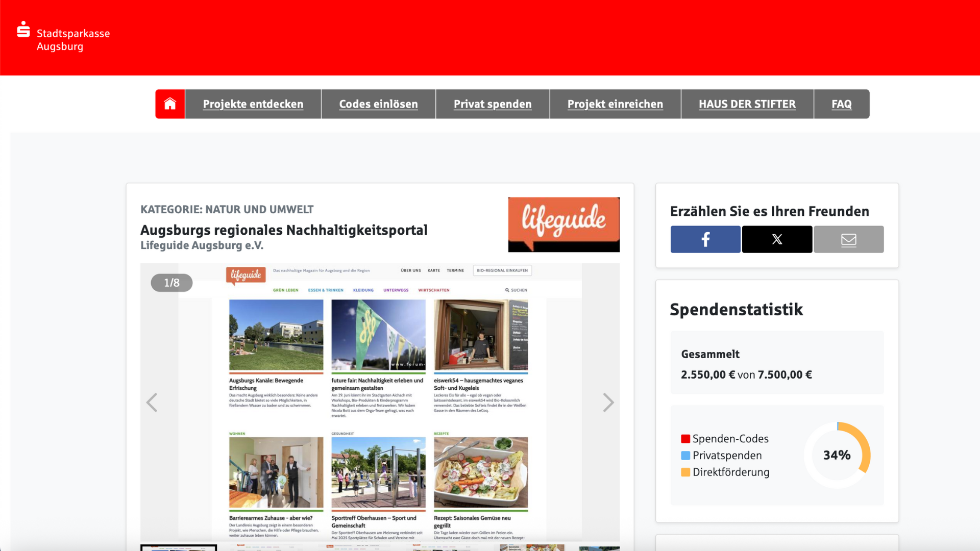Share the project via email
This screenshot has width=980, height=551.
click(848, 239)
